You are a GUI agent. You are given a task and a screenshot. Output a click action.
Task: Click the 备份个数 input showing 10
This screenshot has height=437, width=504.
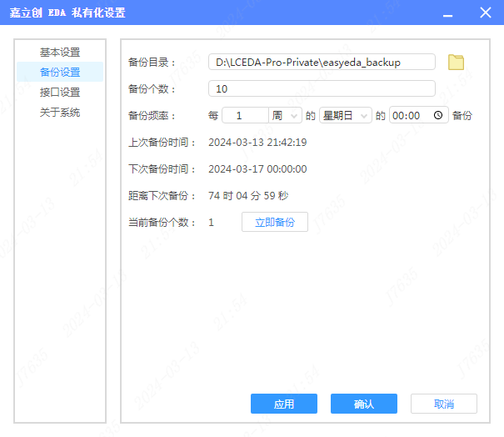tap(322, 88)
